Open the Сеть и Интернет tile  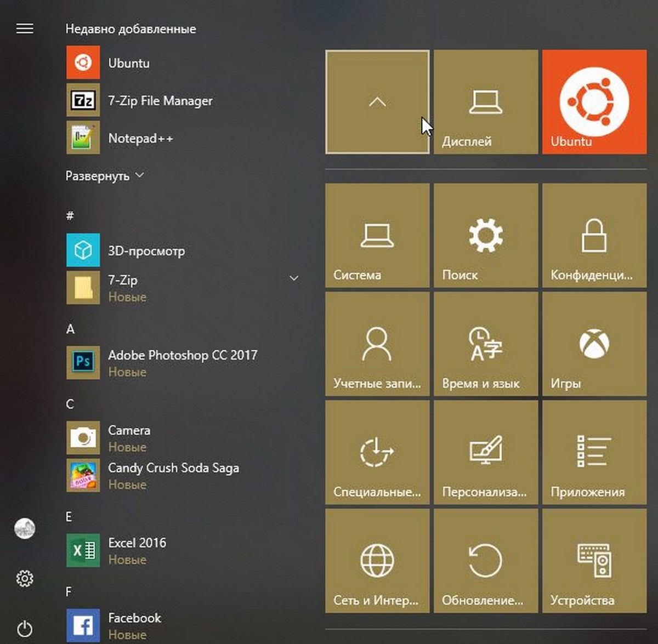(377, 561)
